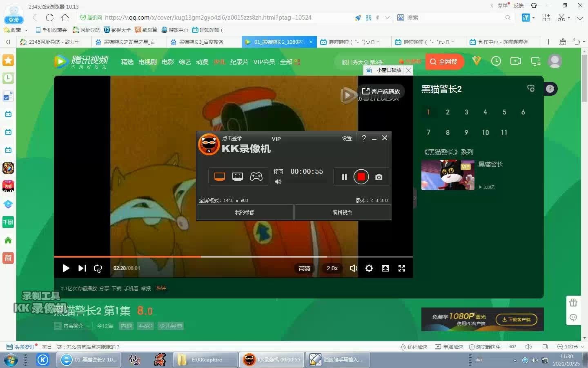This screenshot has height=368, width=588.
Task: Open gift icon on right edge
Action: point(573,303)
